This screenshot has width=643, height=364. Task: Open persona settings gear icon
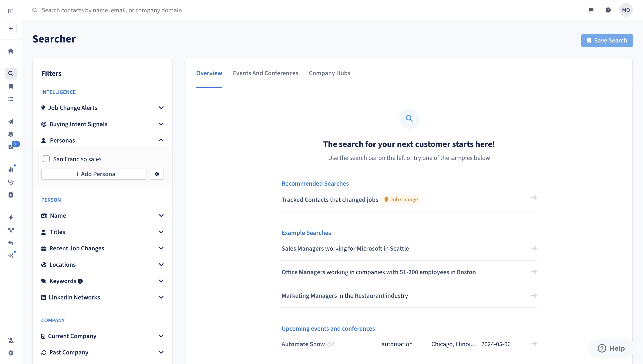tap(157, 174)
